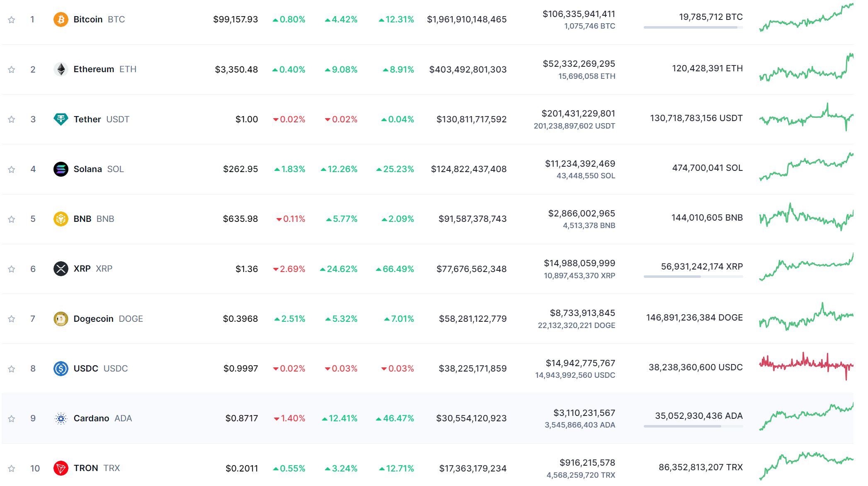Click the Tether logo icon
The height and width of the screenshot is (486, 868).
[x=61, y=119]
